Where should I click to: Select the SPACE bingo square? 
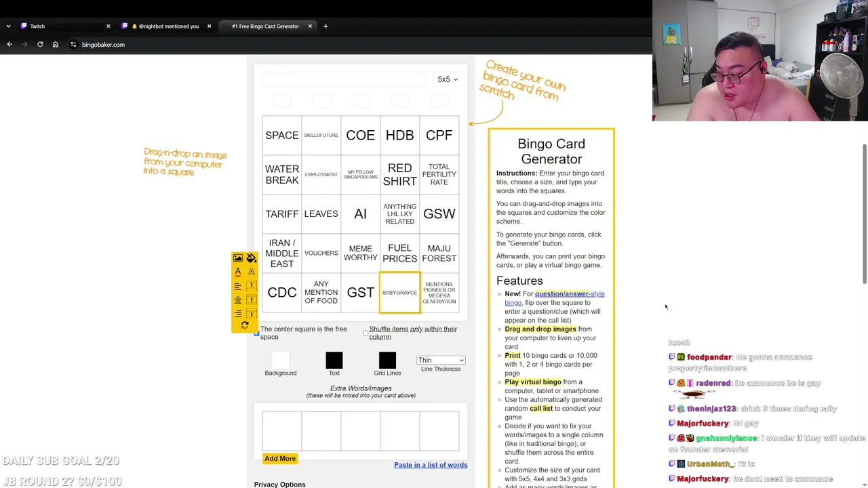(x=282, y=136)
